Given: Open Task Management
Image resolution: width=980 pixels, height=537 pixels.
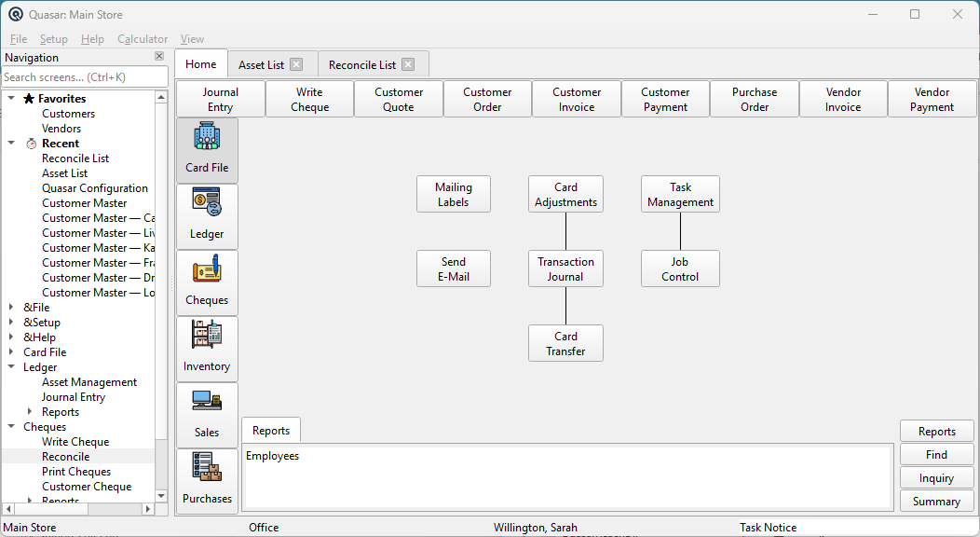Looking at the screenshot, I should click(680, 195).
